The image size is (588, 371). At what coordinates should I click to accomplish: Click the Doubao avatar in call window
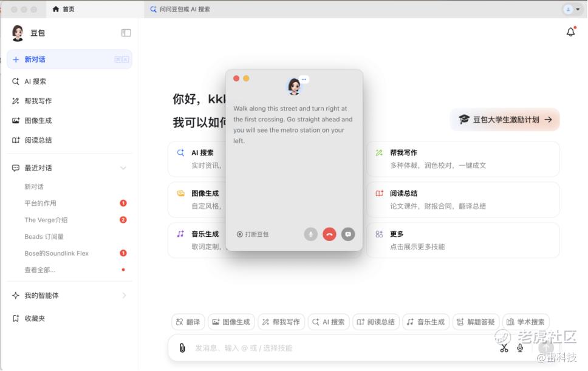[x=294, y=86]
